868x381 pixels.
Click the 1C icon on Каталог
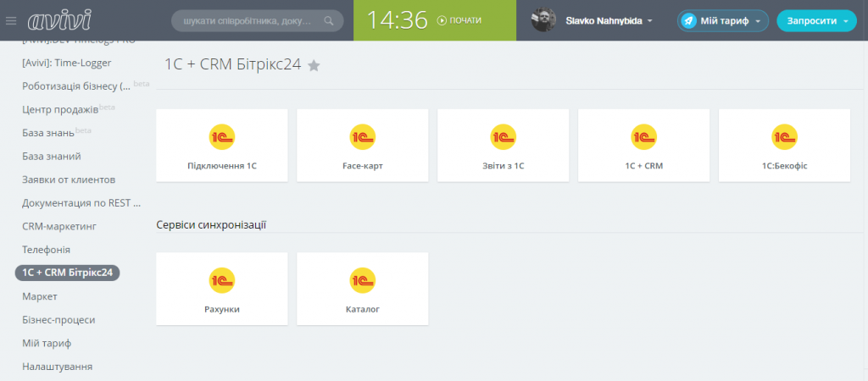pyautogui.click(x=363, y=280)
